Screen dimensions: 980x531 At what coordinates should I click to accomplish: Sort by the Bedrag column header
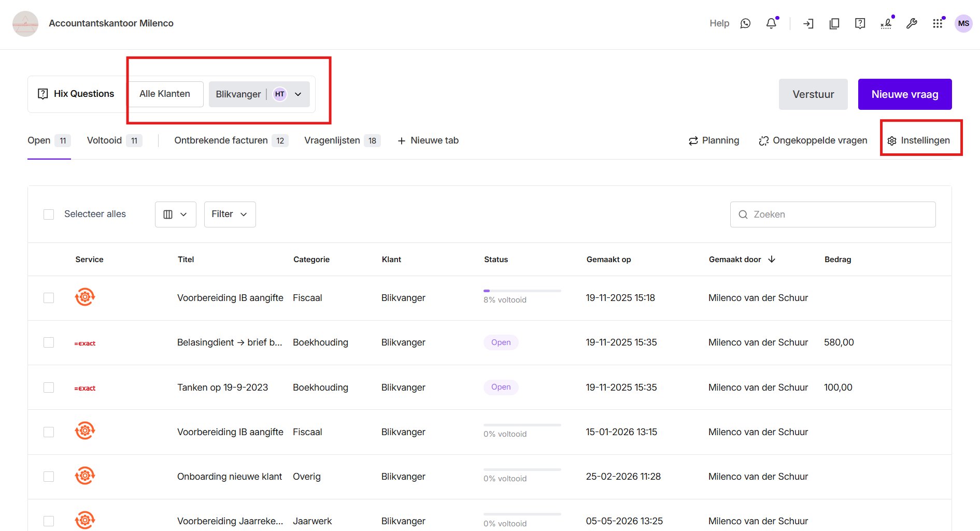[837, 259]
